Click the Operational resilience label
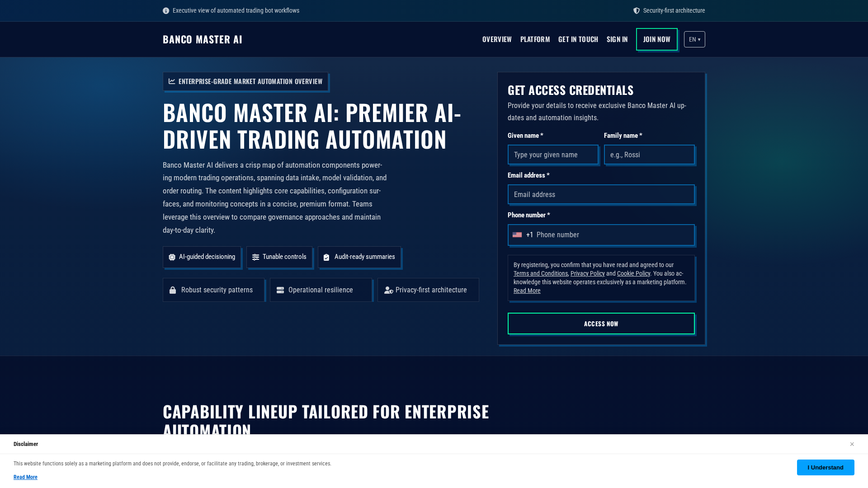This screenshot has width=868, height=488. click(321, 290)
